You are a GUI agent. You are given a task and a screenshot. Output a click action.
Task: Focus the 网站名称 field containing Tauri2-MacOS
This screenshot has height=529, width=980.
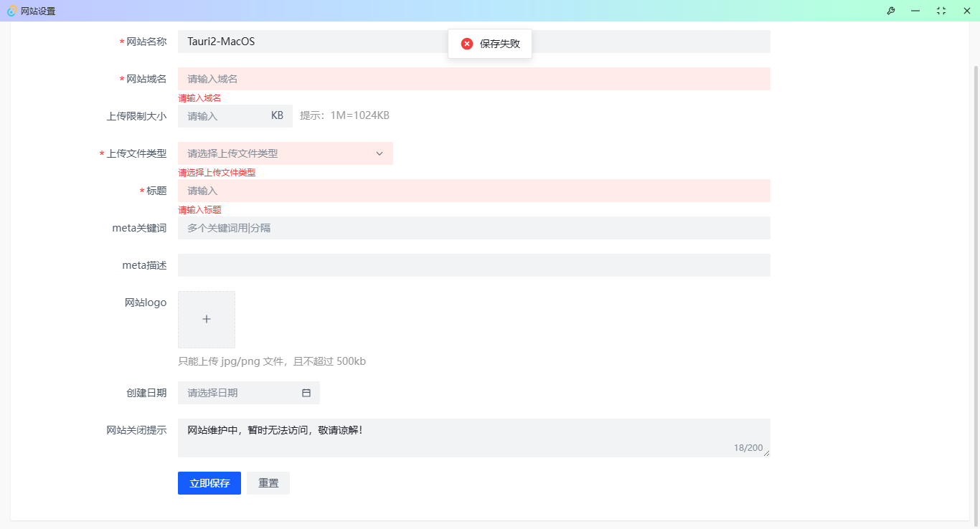point(474,42)
